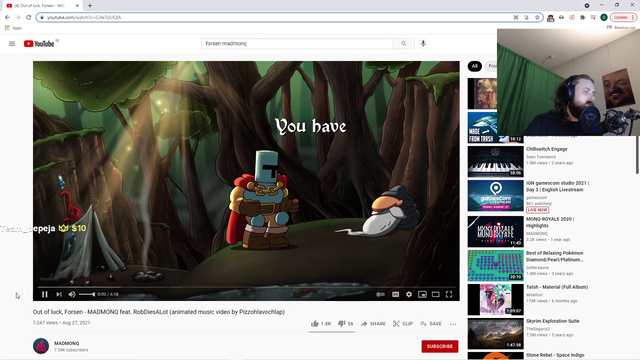Image resolution: width=640 pixels, height=360 pixels.
Task: Open MONQ-ROYALE 2020 Highlights thumbnail
Action: pos(496,231)
